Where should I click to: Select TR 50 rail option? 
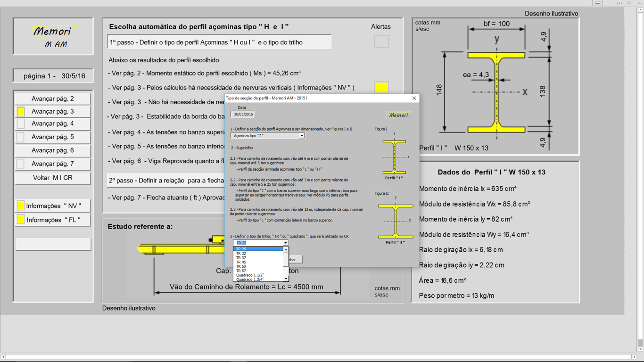258,266
